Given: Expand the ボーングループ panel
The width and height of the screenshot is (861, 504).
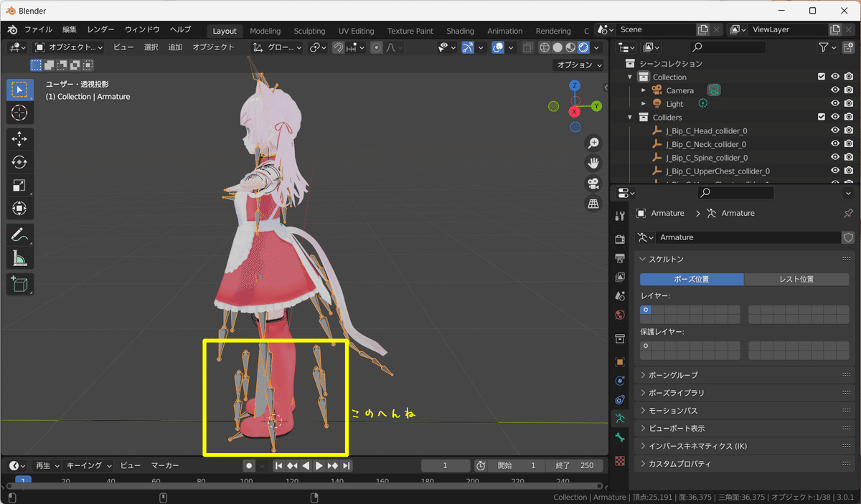Looking at the screenshot, I should pos(745,375).
